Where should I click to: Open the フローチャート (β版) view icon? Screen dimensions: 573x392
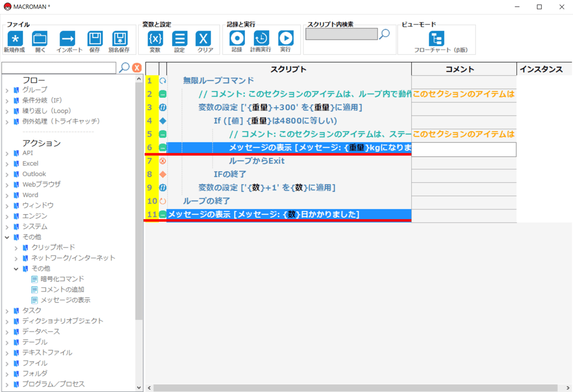(436, 39)
